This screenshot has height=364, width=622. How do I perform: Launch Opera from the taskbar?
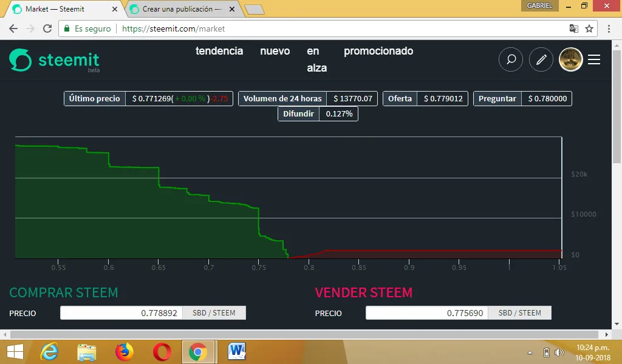162,352
